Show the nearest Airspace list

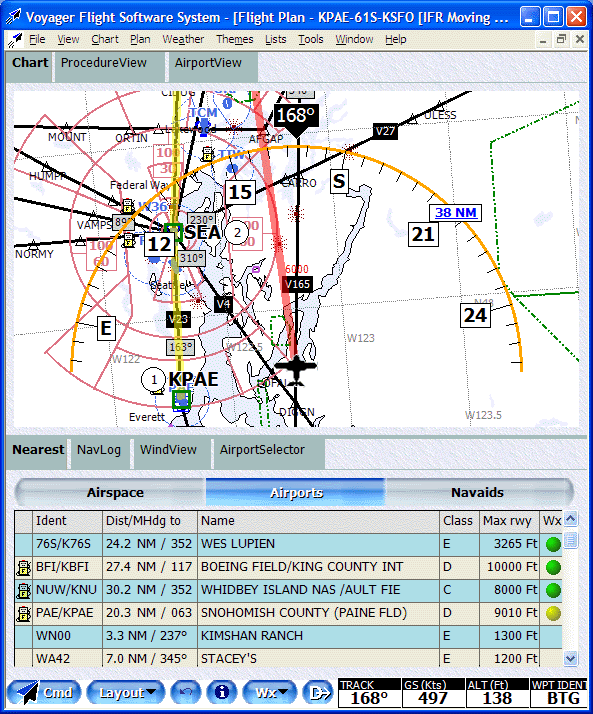[115, 492]
